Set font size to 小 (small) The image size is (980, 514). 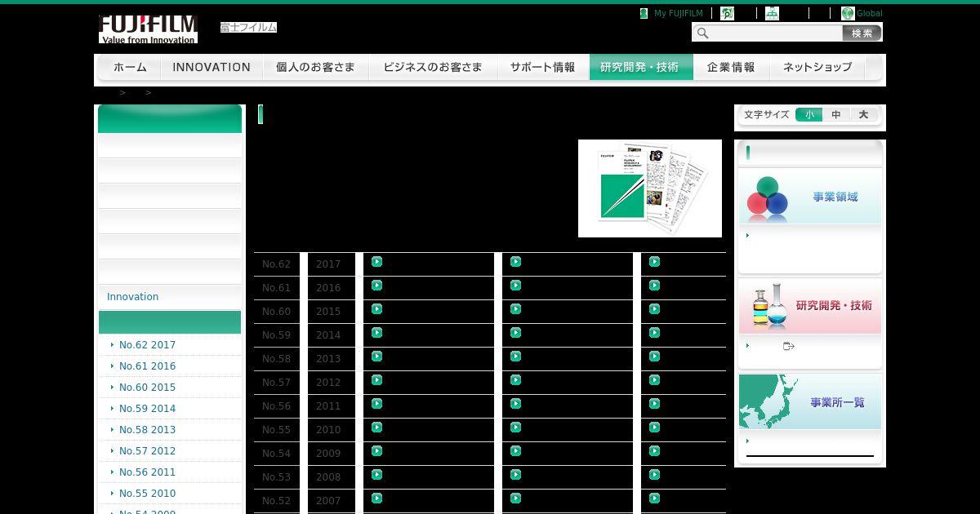click(808, 115)
